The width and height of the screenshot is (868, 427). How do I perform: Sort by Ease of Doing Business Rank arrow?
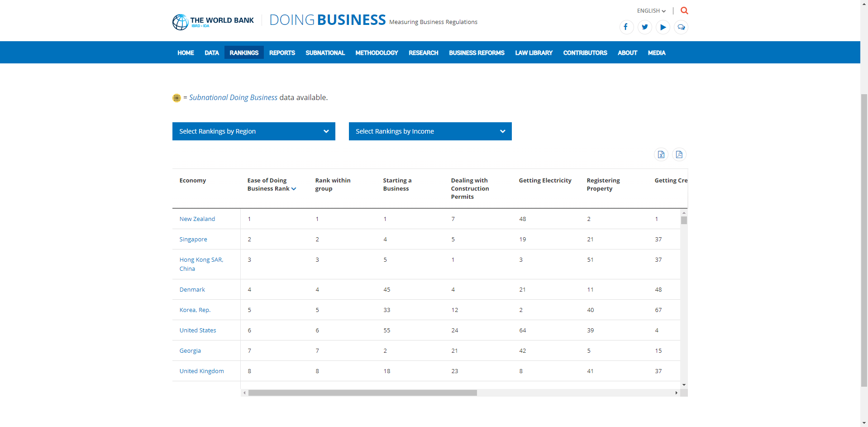(x=294, y=189)
